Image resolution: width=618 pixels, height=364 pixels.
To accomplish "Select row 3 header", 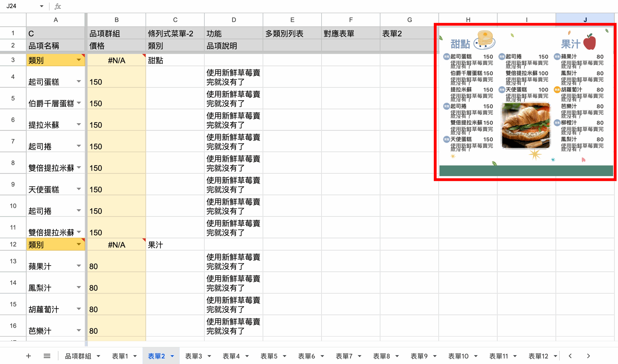I will click(x=13, y=60).
